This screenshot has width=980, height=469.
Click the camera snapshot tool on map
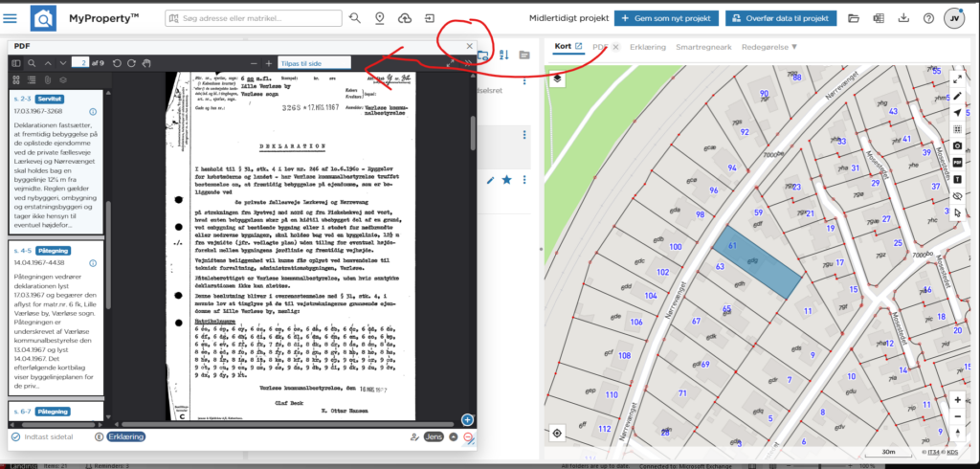click(x=957, y=145)
